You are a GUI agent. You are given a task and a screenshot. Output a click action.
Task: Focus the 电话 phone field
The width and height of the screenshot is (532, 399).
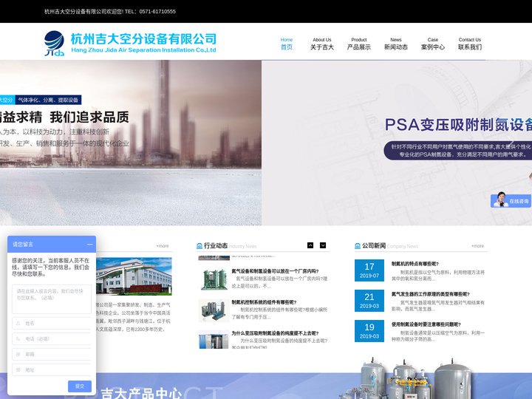click(52, 338)
